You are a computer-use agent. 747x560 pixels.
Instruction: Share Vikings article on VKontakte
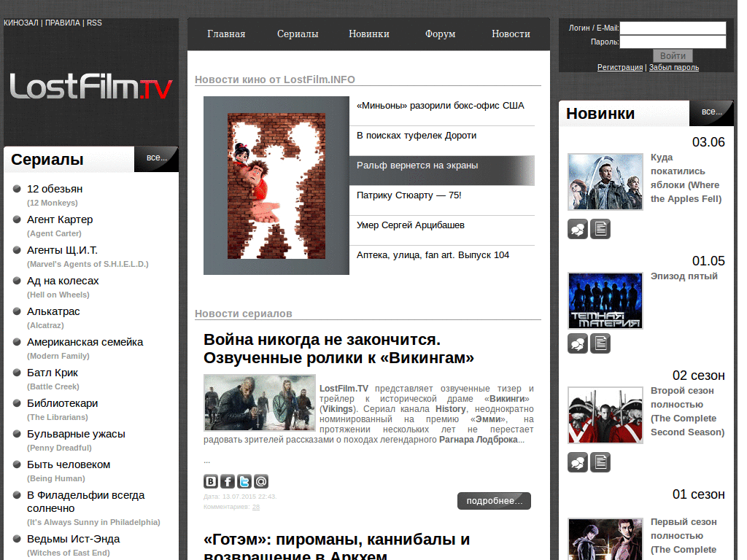click(x=211, y=481)
